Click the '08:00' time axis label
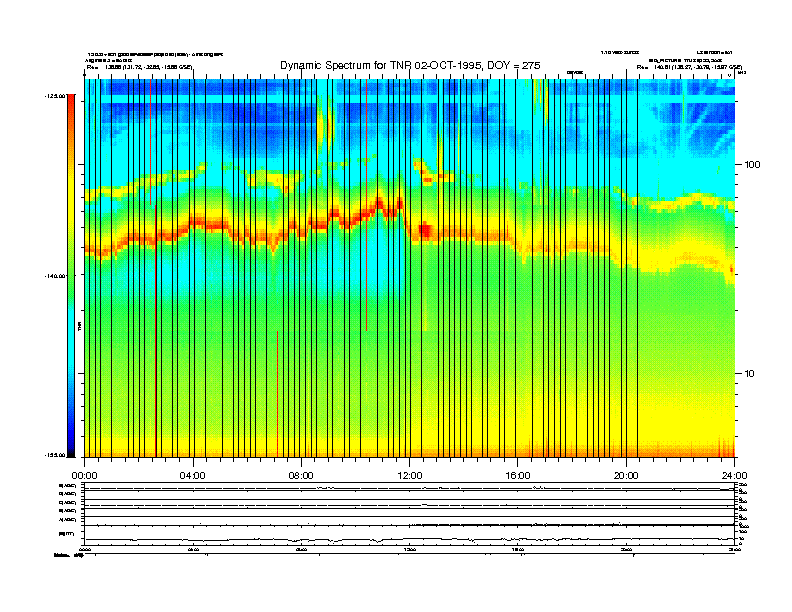This screenshot has height=612, width=792. click(301, 476)
